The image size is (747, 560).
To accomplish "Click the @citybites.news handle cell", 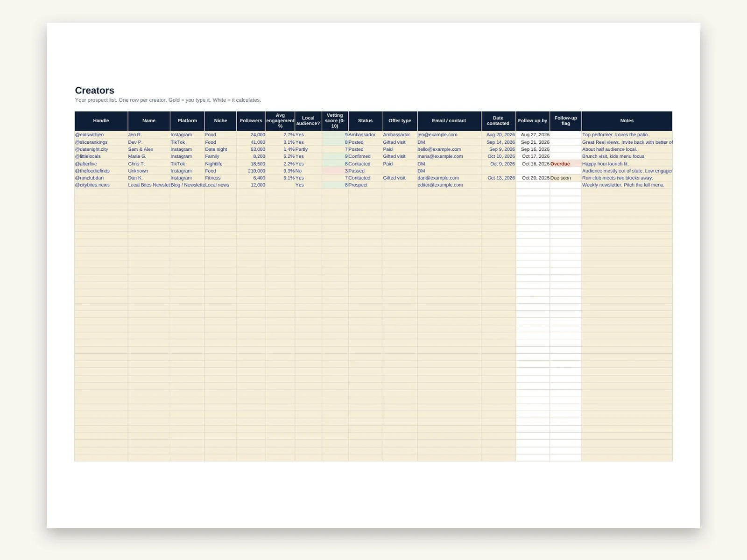I will (101, 185).
